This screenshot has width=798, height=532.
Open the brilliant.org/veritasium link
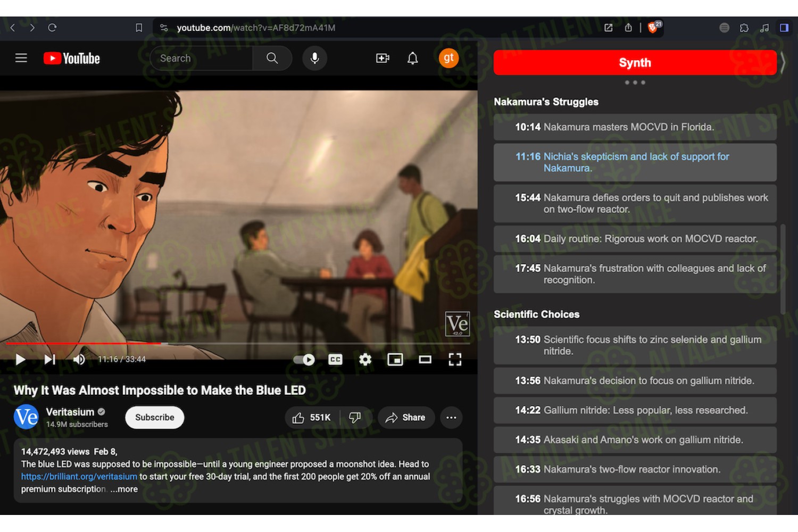coord(79,477)
